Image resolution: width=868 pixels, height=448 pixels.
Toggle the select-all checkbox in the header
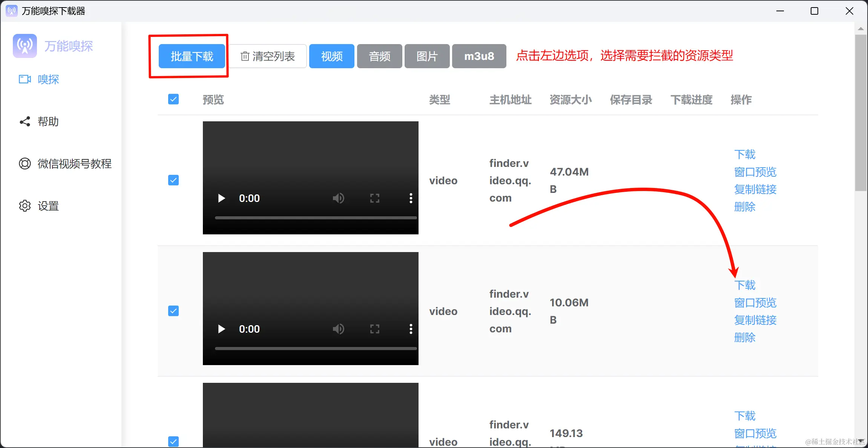(173, 99)
